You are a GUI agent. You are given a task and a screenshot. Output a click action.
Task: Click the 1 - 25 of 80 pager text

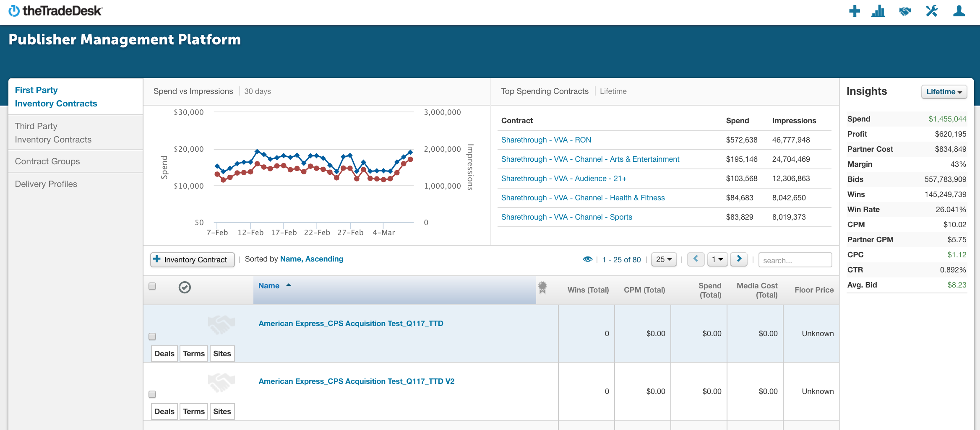[621, 260]
